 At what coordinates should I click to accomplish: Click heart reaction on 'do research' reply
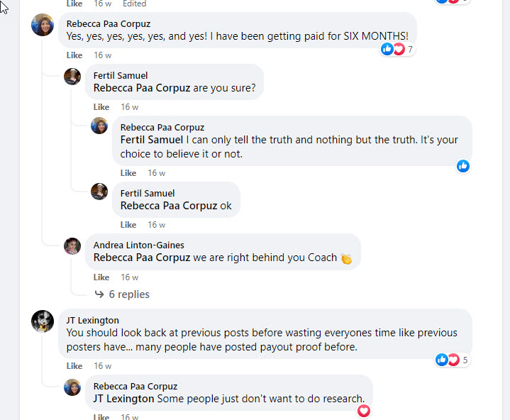[x=364, y=411]
